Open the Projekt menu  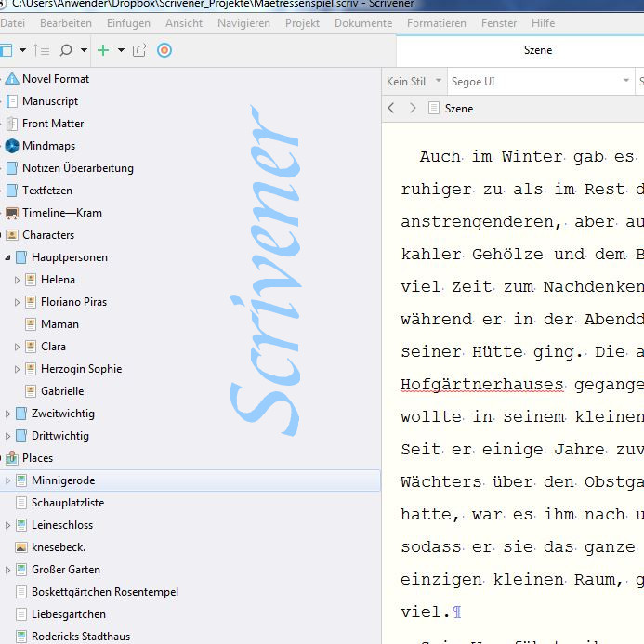[302, 23]
